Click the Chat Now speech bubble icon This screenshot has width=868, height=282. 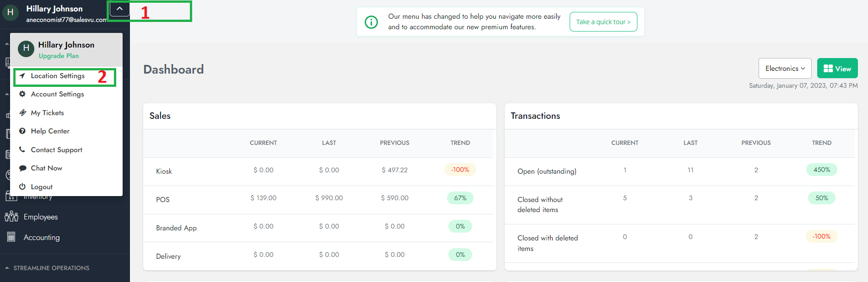pos(22,168)
